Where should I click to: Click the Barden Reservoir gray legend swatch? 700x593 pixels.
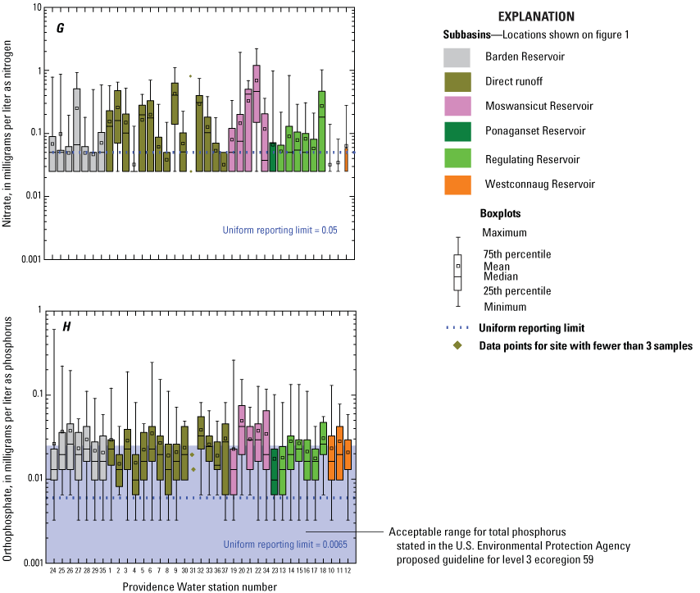[457, 57]
